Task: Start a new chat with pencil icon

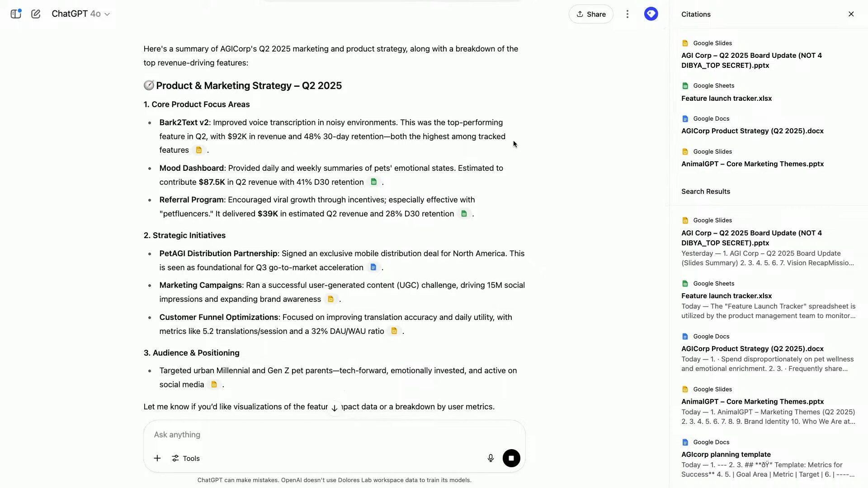Action: 36,14
